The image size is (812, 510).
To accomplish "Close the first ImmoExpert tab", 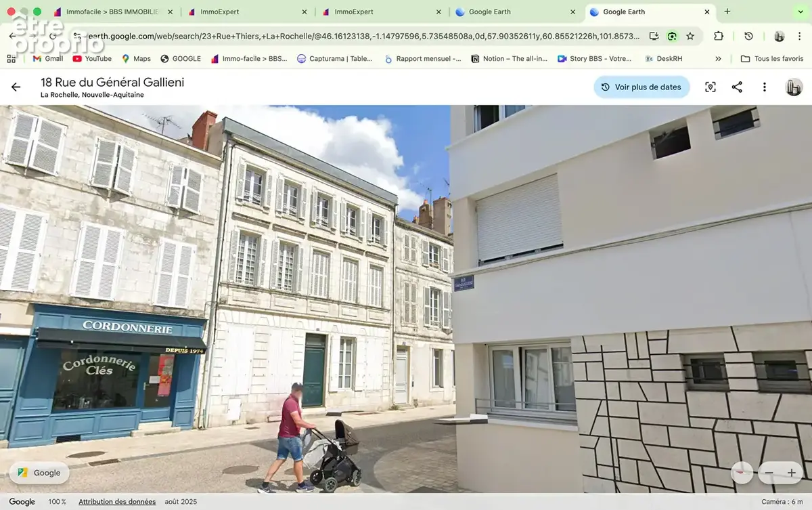I will pos(304,12).
